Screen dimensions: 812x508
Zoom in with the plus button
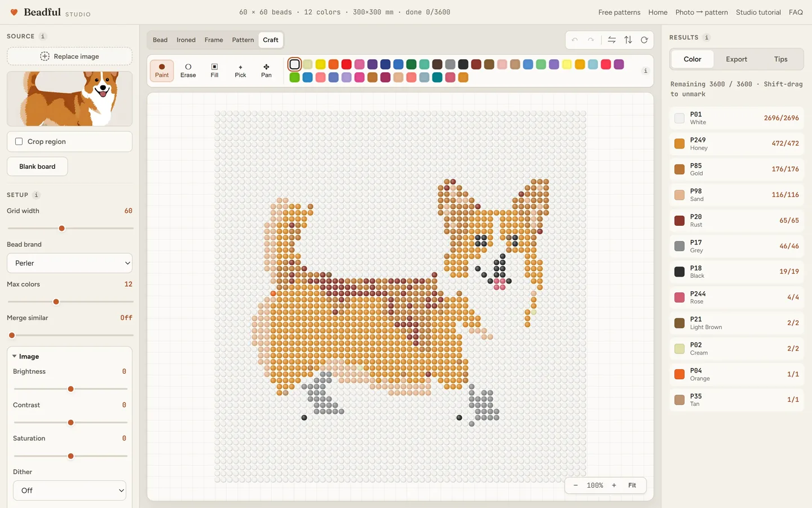614,485
